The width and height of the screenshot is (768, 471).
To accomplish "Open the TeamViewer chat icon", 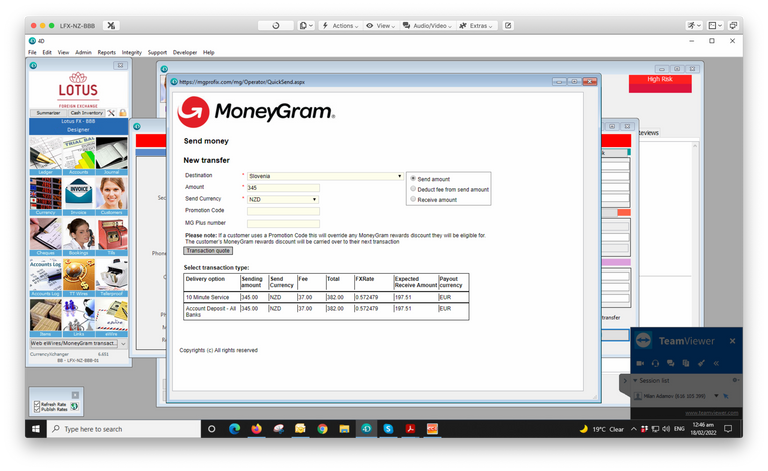I will point(671,363).
